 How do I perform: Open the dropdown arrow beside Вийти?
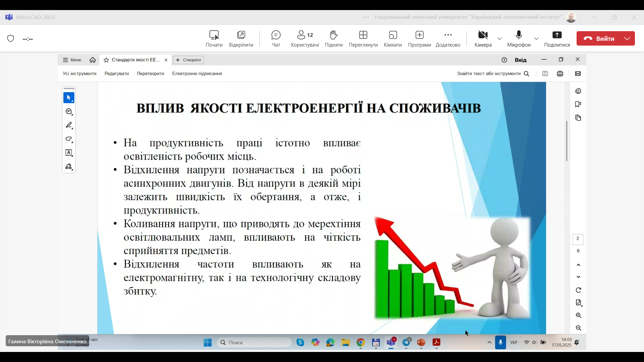(628, 39)
